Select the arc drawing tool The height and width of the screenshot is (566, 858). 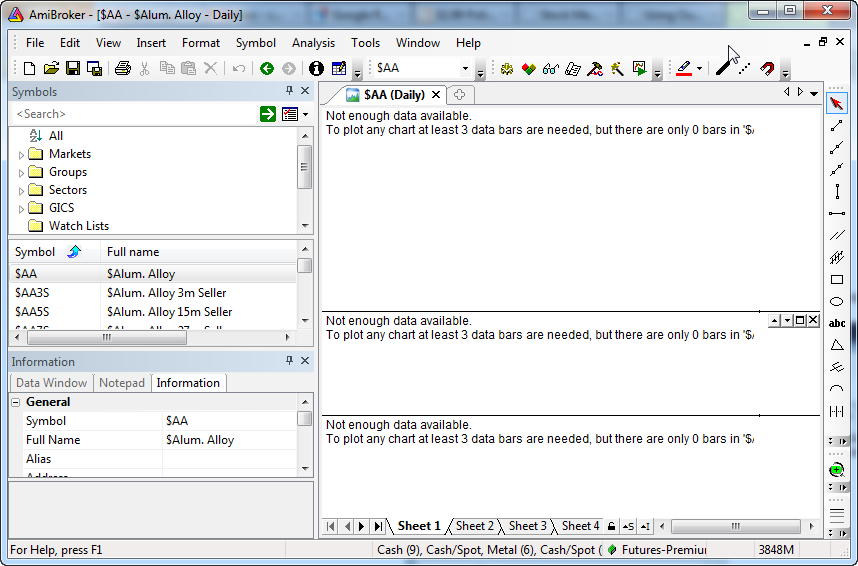(x=837, y=389)
